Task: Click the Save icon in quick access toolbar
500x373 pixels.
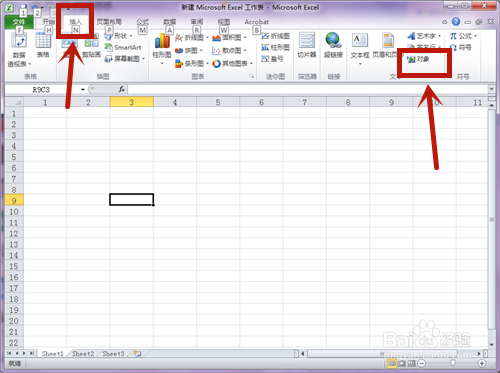Action: coord(23,7)
